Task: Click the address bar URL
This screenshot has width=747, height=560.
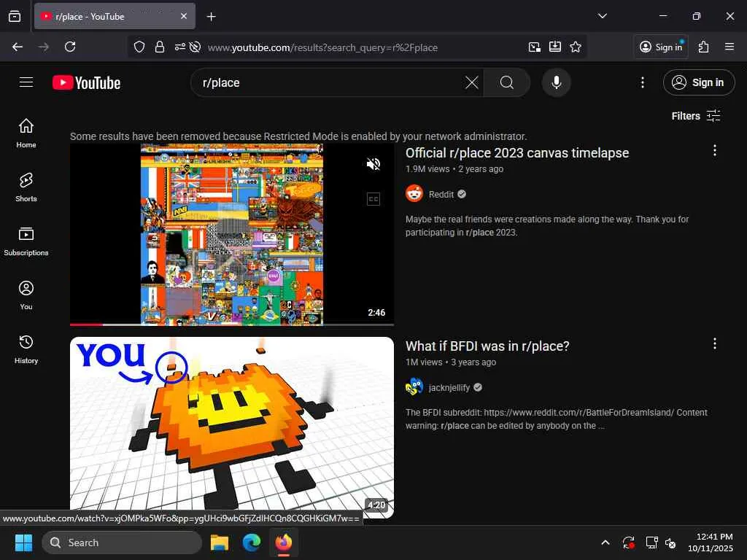Action: tap(322, 47)
